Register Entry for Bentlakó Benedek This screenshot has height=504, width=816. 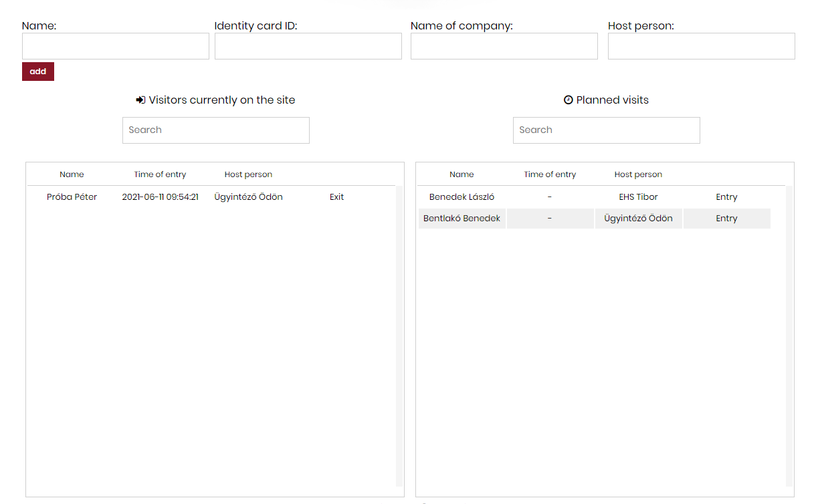coord(726,219)
